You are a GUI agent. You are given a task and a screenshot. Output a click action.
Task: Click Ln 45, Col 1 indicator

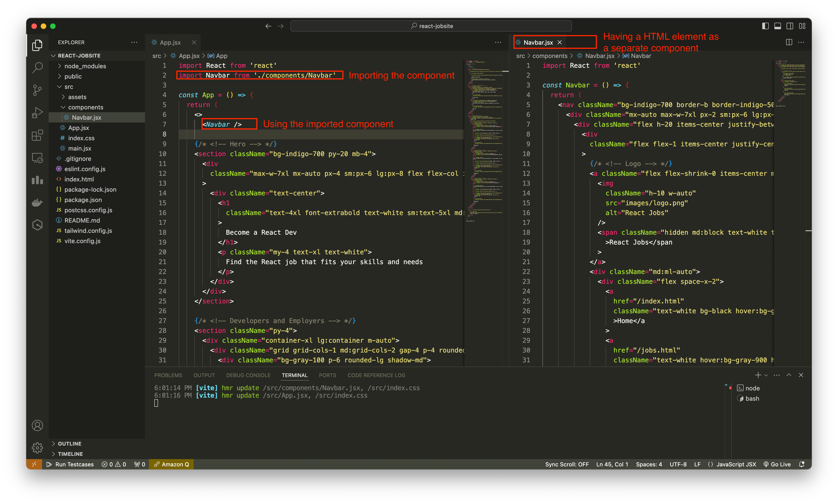(x=612, y=464)
